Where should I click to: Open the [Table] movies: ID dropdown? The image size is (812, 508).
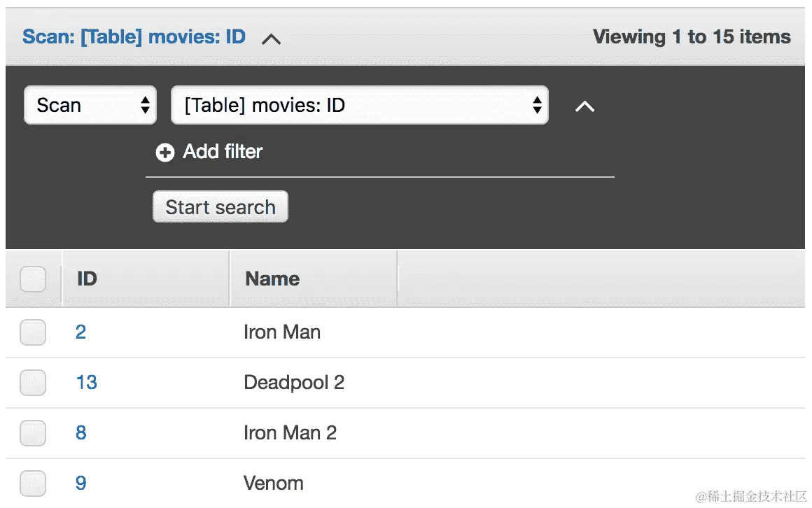(x=359, y=106)
